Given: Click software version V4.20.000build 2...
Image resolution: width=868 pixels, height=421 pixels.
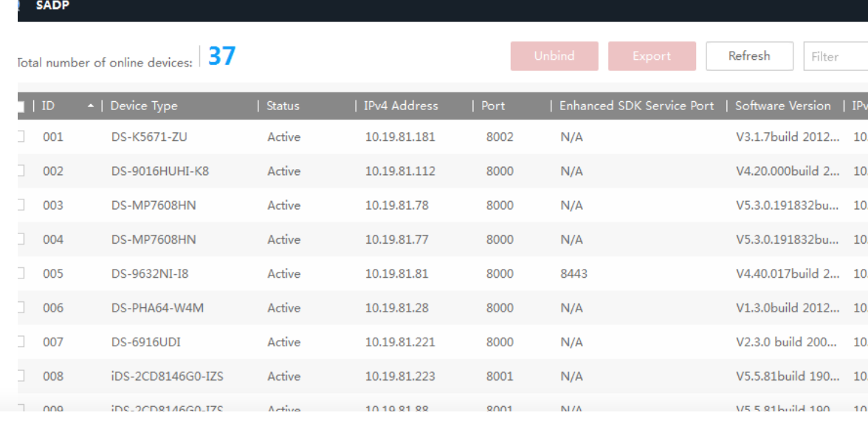Looking at the screenshot, I should 788,171.
